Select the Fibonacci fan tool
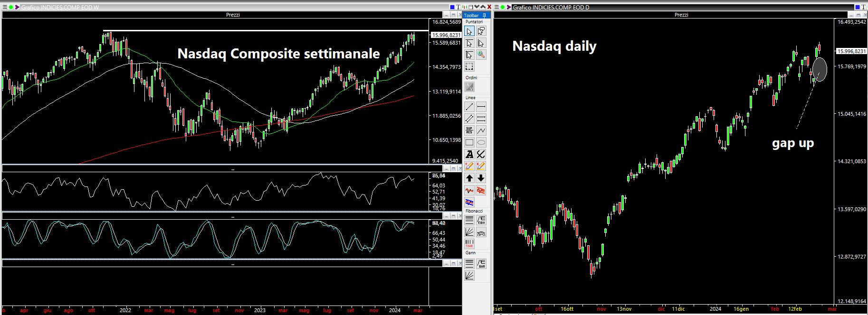This screenshot has width=868, height=315. 469,232
